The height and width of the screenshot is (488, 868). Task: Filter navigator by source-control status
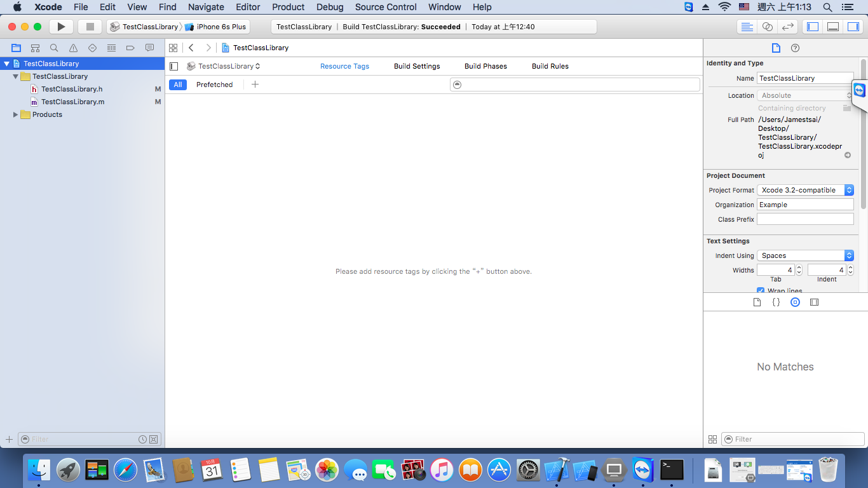pos(154,439)
